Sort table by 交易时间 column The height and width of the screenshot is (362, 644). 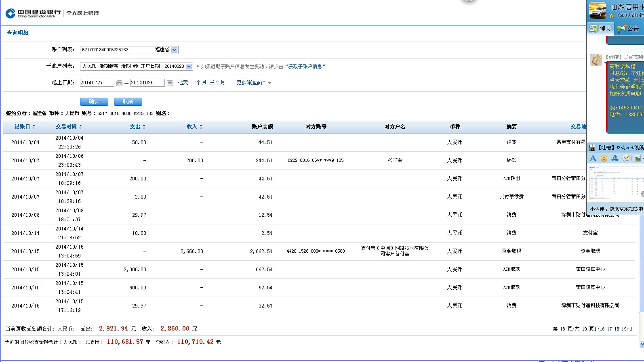(69, 127)
